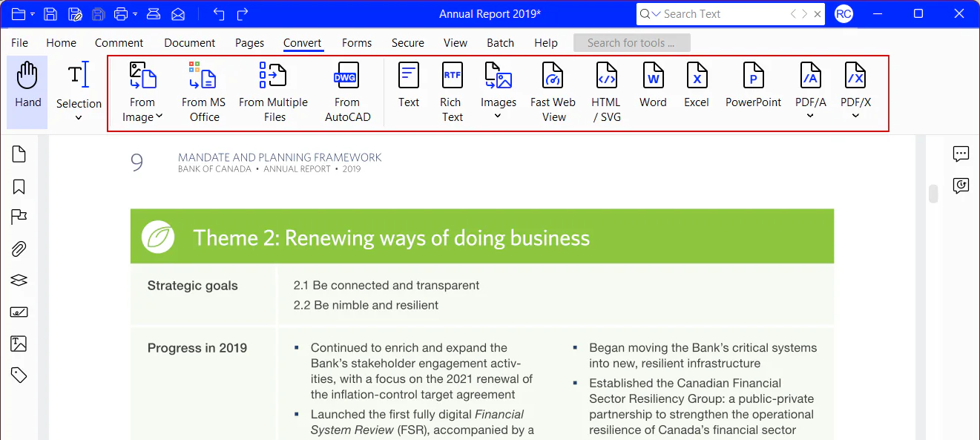Viewport: 980px width, 440px height.
Task: Convert document to Rich Text
Action: tap(452, 92)
